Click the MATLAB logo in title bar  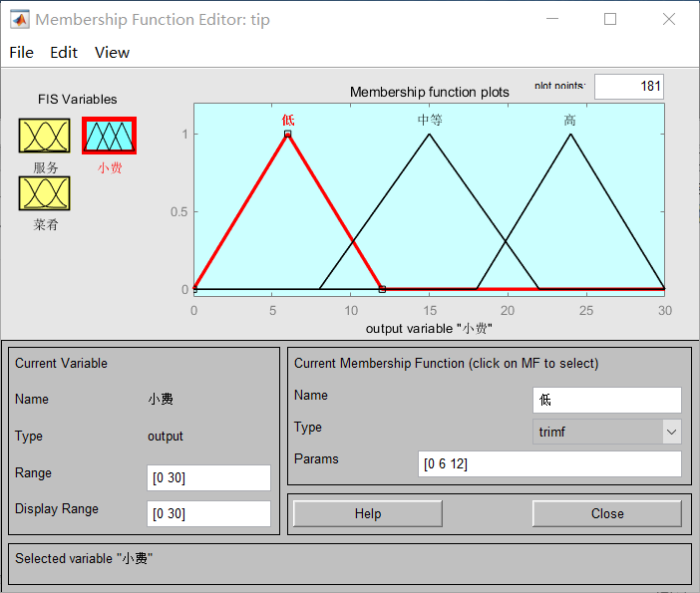click(20, 20)
